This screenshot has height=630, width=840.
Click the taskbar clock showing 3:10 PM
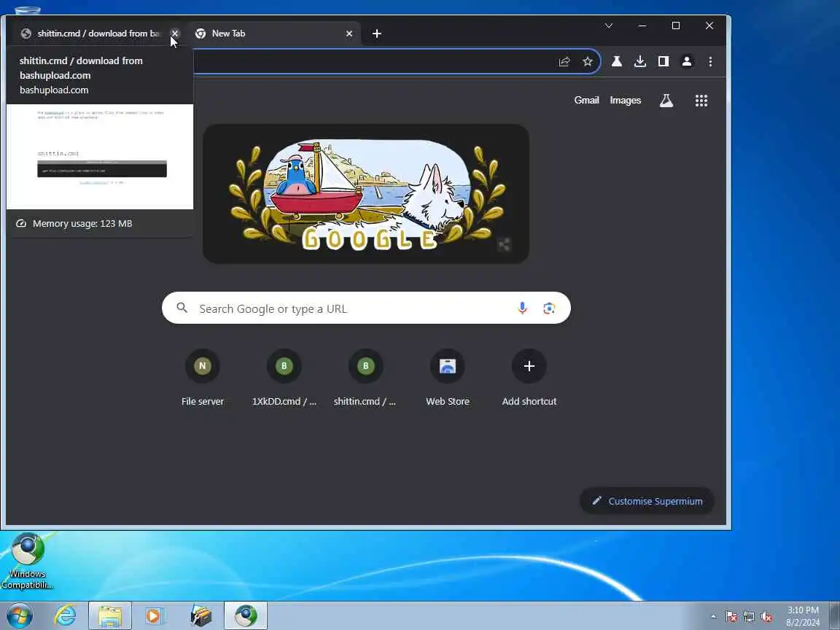803,616
